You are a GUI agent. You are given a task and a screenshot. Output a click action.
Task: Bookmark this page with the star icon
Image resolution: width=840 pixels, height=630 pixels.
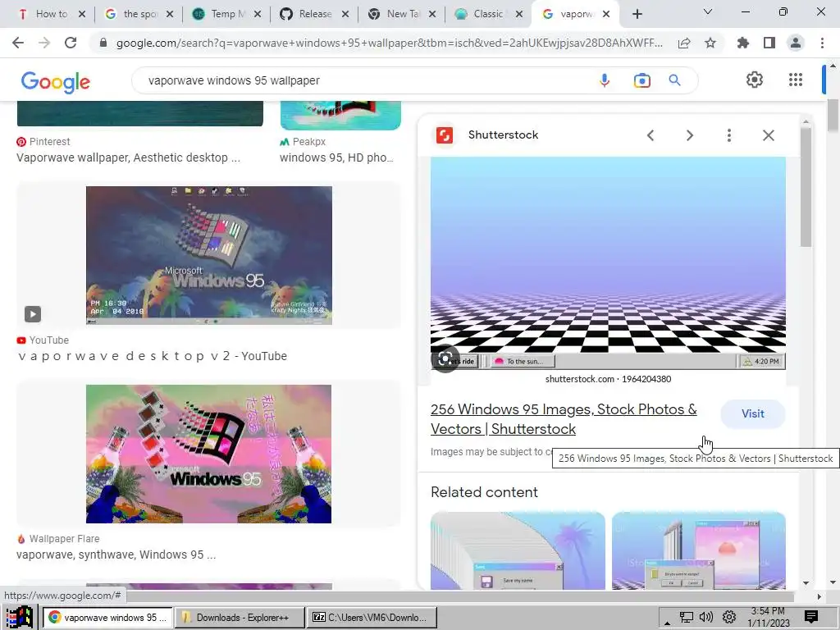[710, 43]
